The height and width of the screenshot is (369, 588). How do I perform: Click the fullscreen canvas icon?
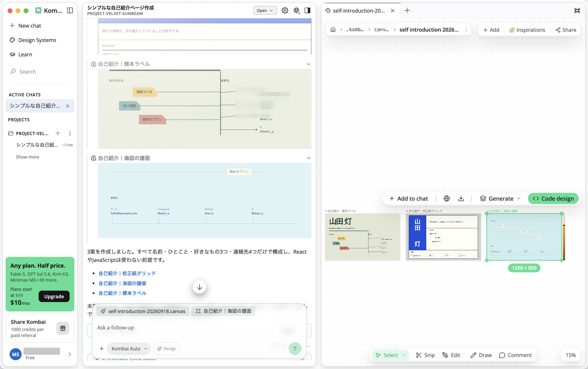(577, 10)
